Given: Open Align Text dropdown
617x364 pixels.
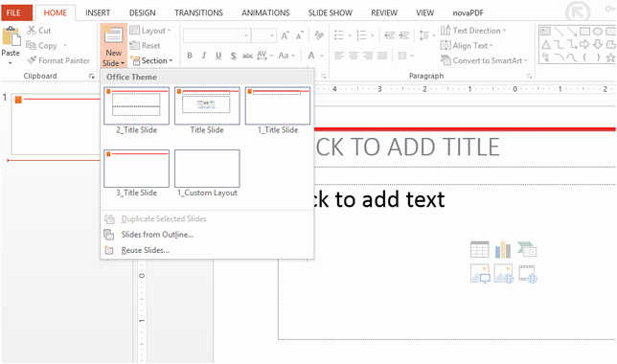Looking at the screenshot, I should (x=467, y=46).
